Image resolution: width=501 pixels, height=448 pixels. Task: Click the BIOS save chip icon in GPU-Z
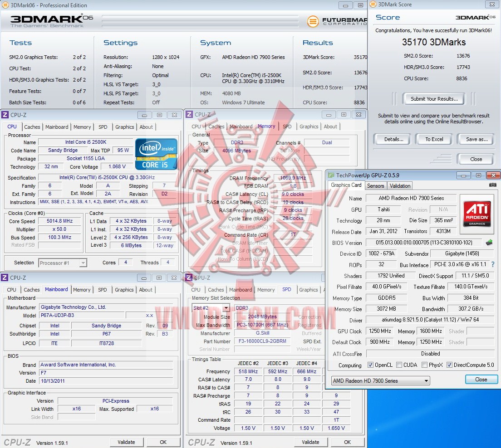point(489,243)
